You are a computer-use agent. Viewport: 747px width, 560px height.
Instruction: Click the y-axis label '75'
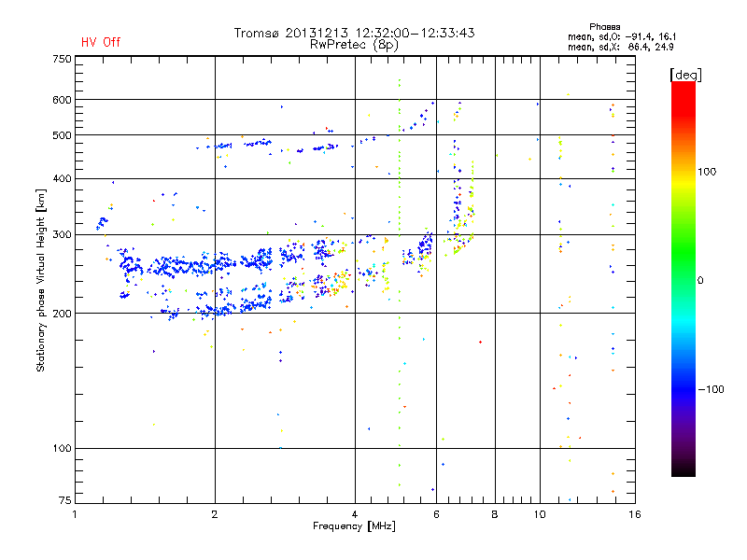click(64, 500)
